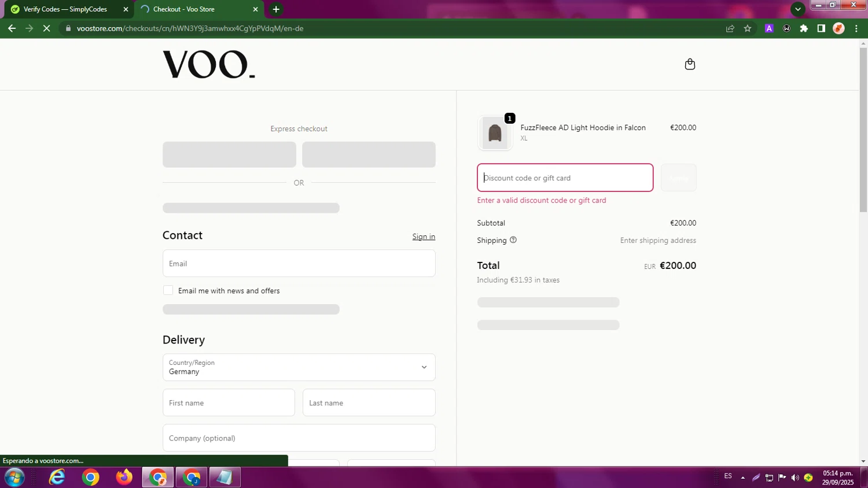The height and width of the screenshot is (488, 868).
Task: Open the Chrome profile avatar
Action: [x=838, y=28]
